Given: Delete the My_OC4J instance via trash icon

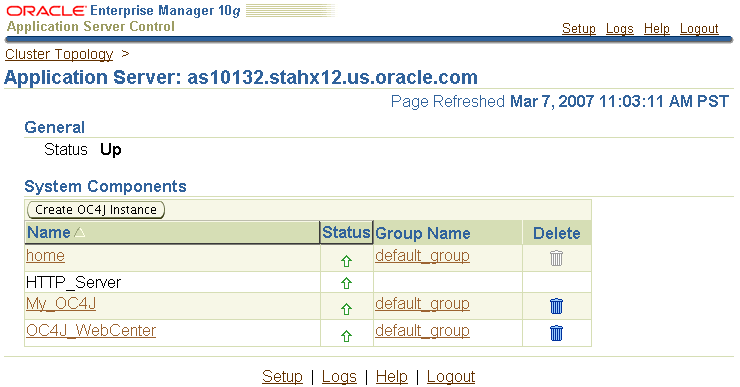Looking at the screenshot, I should coord(556,306).
